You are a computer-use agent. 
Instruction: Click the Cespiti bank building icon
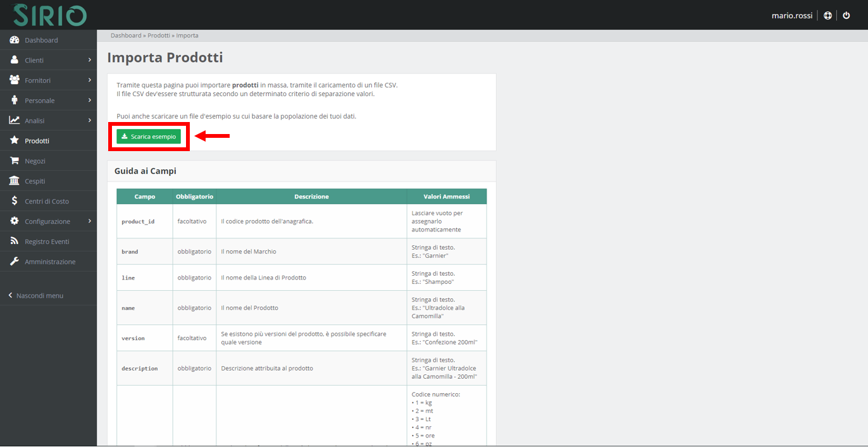coord(14,181)
